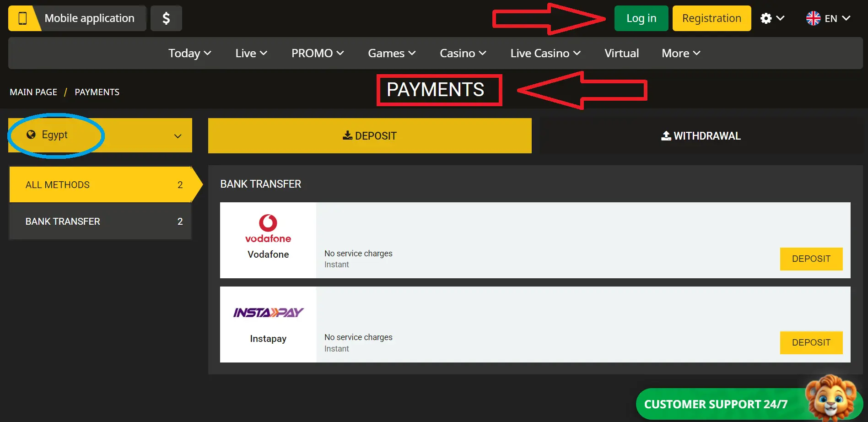Select Virtual from the navigation menu
This screenshot has height=422, width=868.
coord(621,53)
